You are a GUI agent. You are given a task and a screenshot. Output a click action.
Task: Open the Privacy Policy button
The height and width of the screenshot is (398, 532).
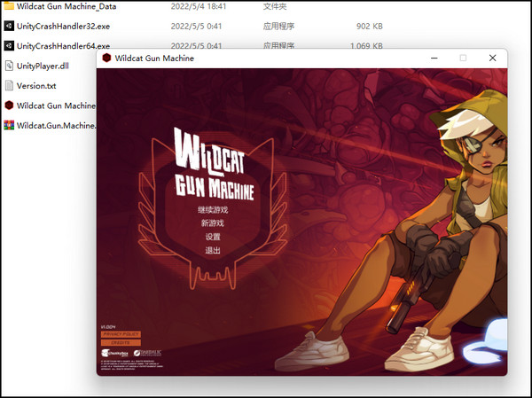(x=121, y=334)
